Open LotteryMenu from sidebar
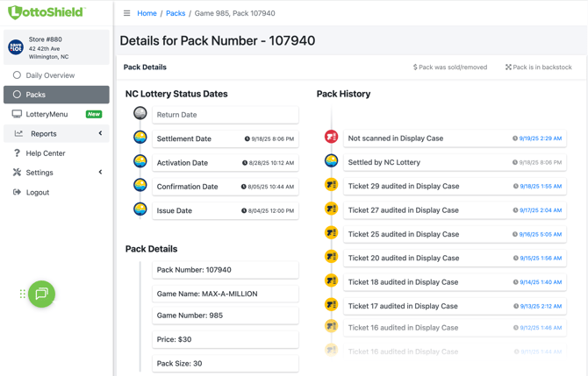 point(47,114)
